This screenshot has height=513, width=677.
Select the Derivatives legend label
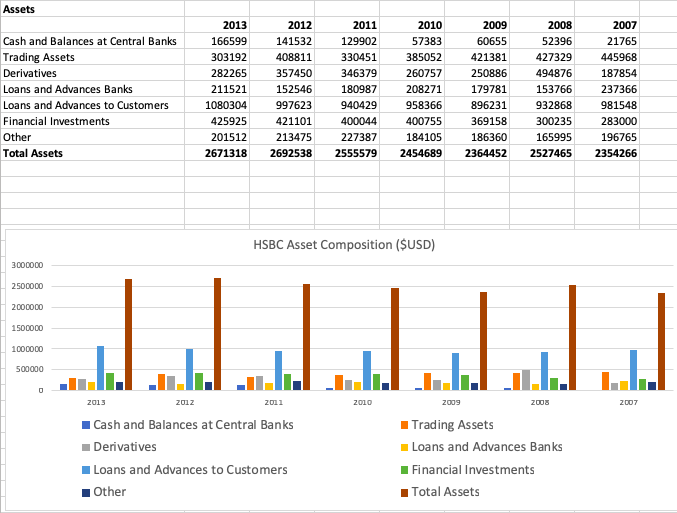click(125, 447)
